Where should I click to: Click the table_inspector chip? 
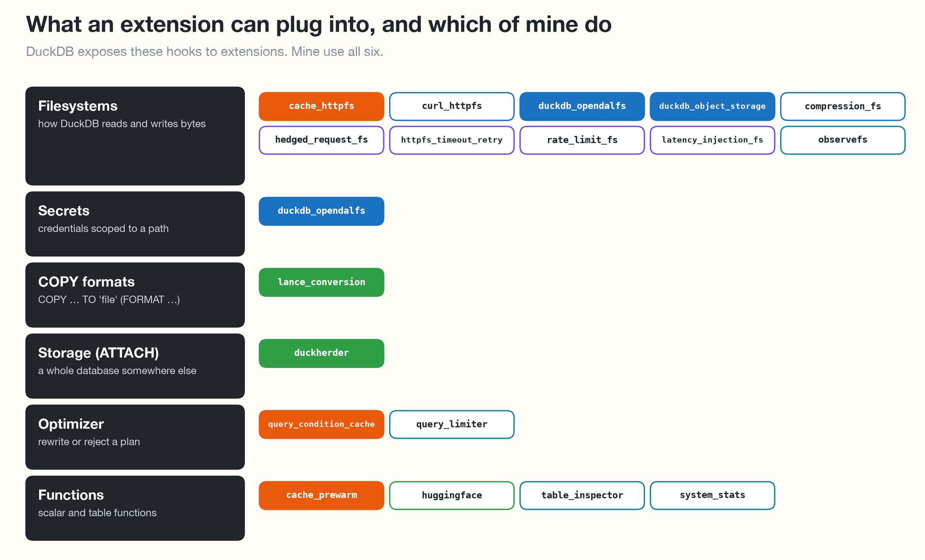[582, 495]
